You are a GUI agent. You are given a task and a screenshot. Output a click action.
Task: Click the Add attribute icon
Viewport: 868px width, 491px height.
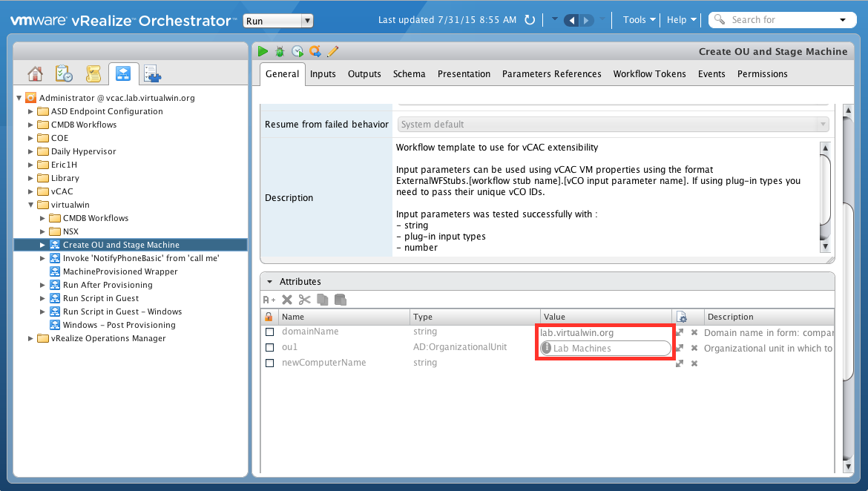(x=269, y=300)
